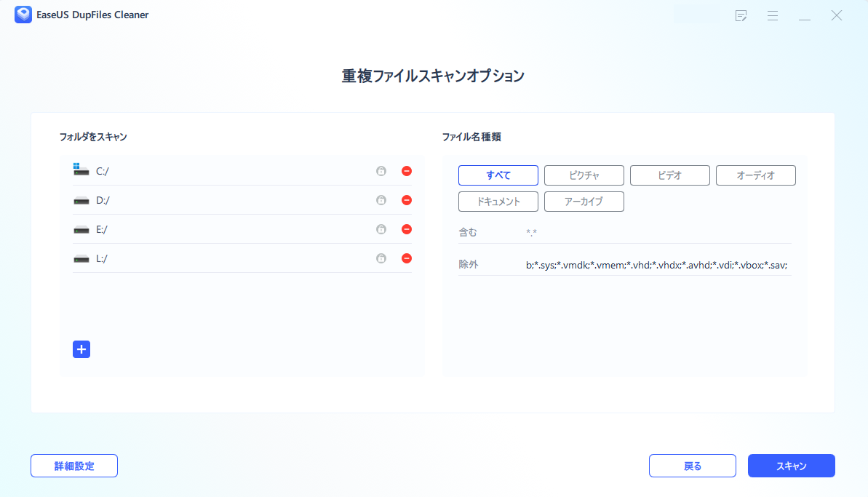Click the EaseUS DupFiles Cleaner logo
The width and height of the screenshot is (868, 497).
click(24, 14)
